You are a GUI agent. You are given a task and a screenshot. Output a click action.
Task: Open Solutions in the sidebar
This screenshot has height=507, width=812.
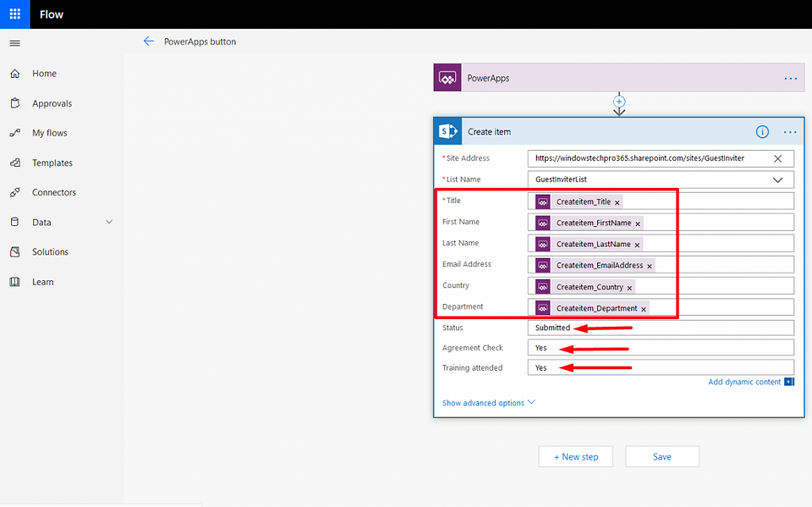(50, 252)
